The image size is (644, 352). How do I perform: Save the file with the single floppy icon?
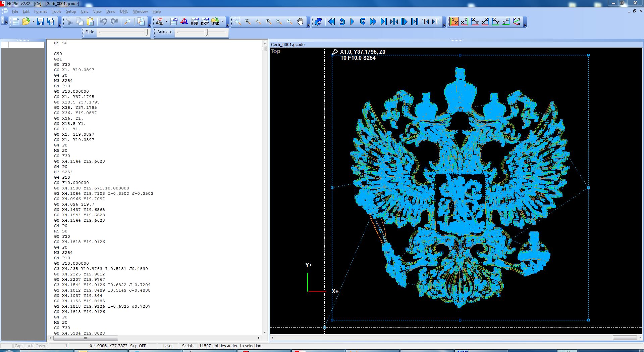coord(41,22)
